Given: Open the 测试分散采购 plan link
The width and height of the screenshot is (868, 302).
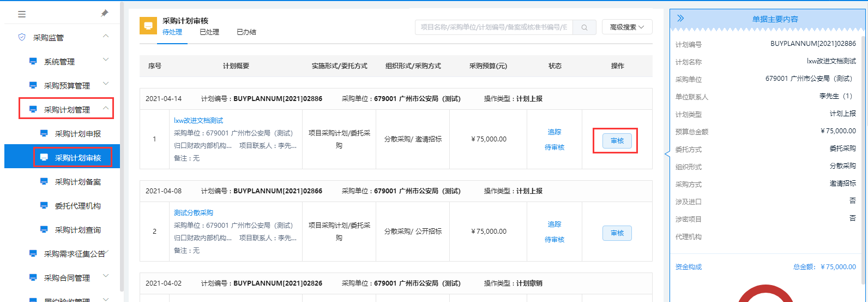Looking at the screenshot, I should (194, 213).
